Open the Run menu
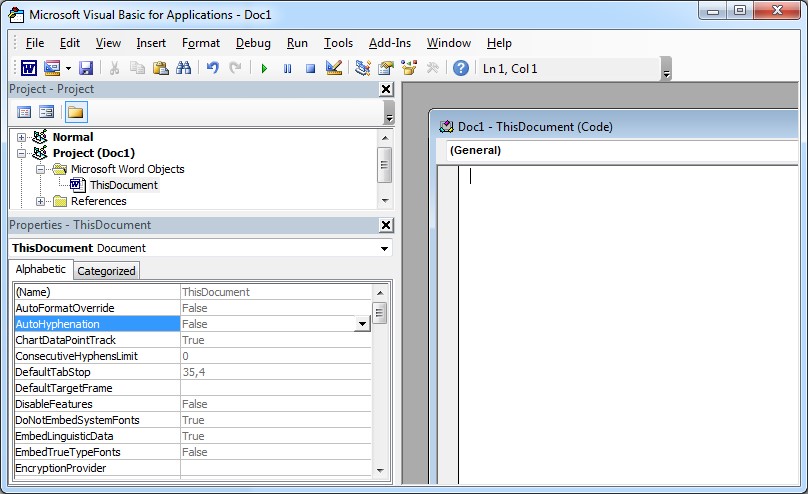This screenshot has height=494, width=808. click(297, 43)
